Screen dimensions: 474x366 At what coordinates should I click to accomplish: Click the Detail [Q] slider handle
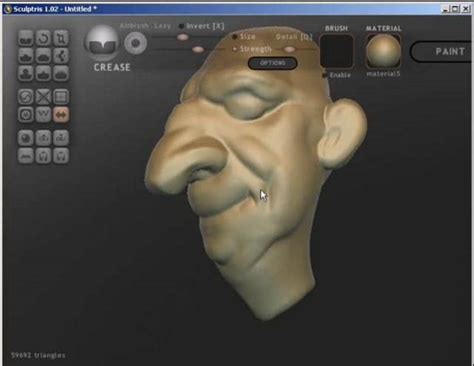point(290,49)
